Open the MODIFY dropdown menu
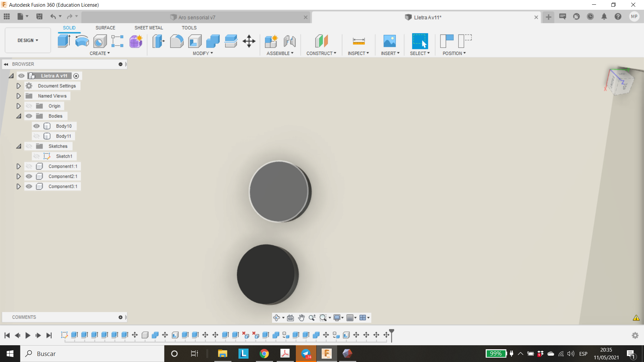 203,53
